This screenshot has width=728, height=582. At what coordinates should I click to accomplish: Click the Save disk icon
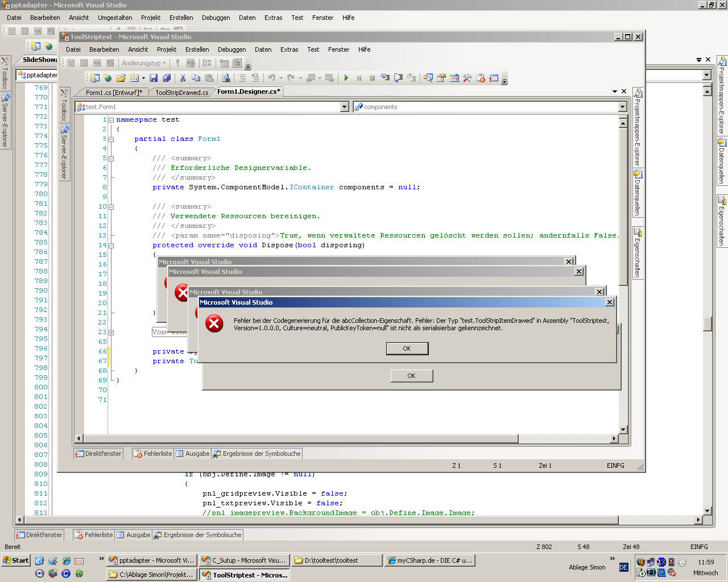(x=154, y=78)
